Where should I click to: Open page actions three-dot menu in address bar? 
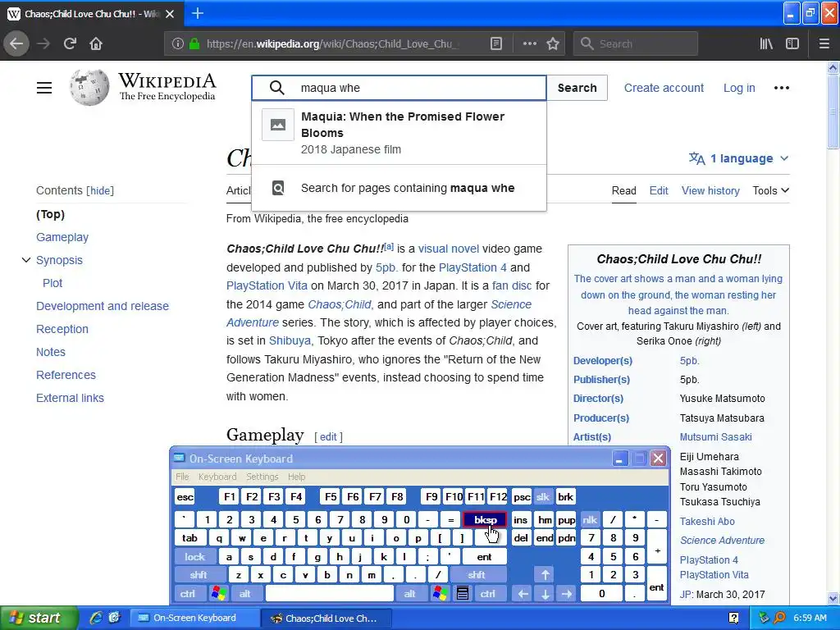pos(529,44)
